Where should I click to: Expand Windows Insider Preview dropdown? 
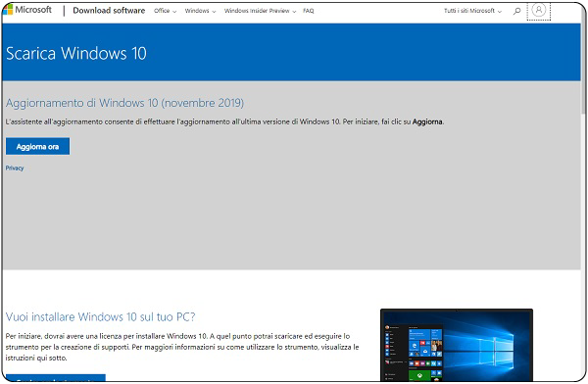(x=261, y=11)
